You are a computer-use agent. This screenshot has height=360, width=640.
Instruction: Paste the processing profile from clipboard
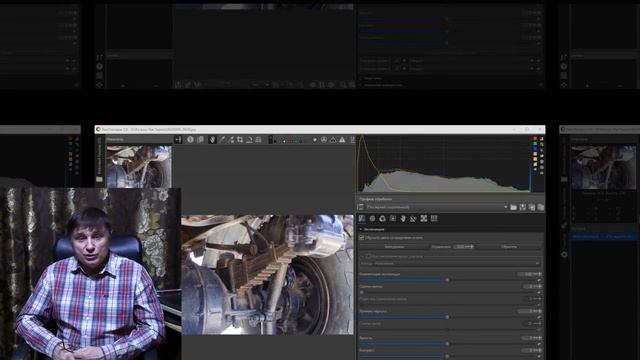click(541, 207)
